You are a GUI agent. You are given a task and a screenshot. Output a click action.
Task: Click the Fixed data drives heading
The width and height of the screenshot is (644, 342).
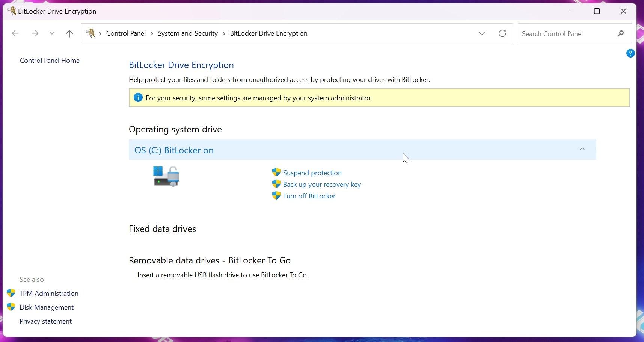pos(162,229)
